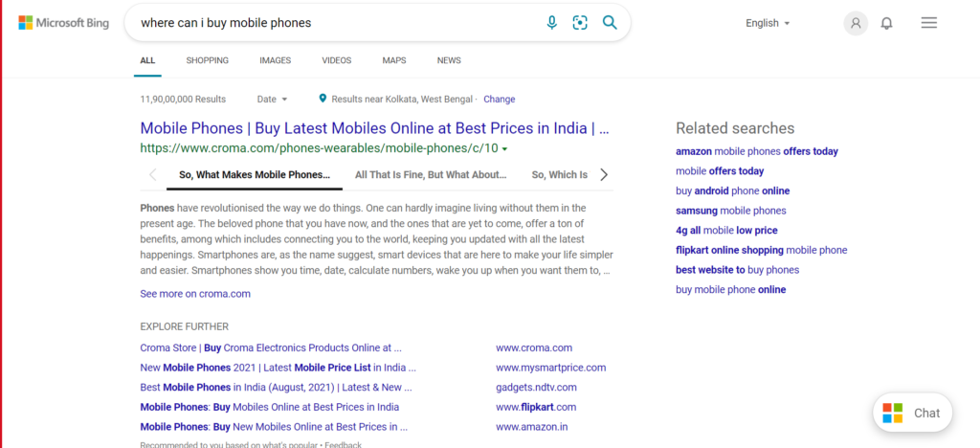Open 'Mobile Phones: Buy Mobiles Online' Flipkart result
The width and height of the screenshot is (980, 448).
(269, 408)
